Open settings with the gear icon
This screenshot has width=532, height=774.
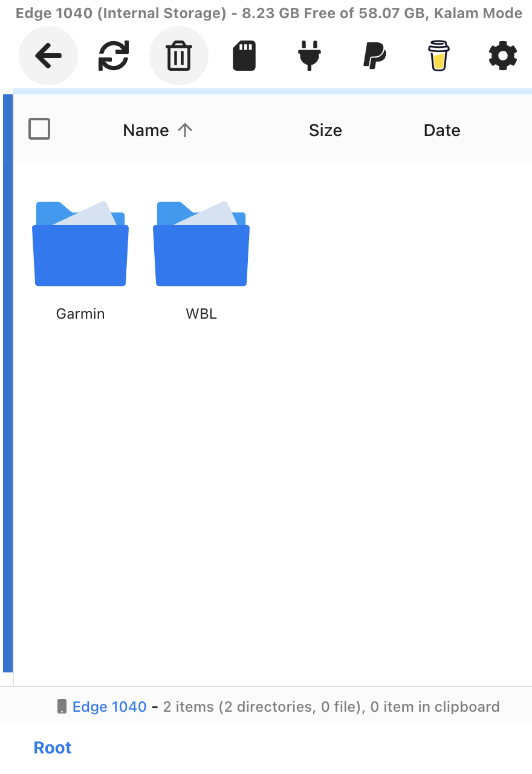tap(502, 56)
